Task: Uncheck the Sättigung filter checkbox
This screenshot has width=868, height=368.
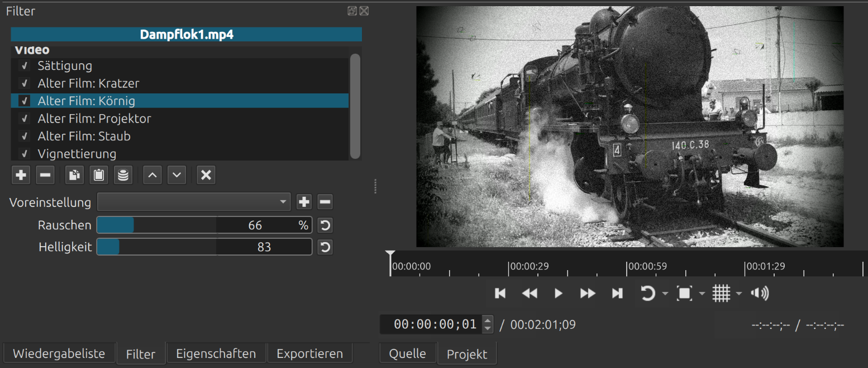Action: [25, 66]
